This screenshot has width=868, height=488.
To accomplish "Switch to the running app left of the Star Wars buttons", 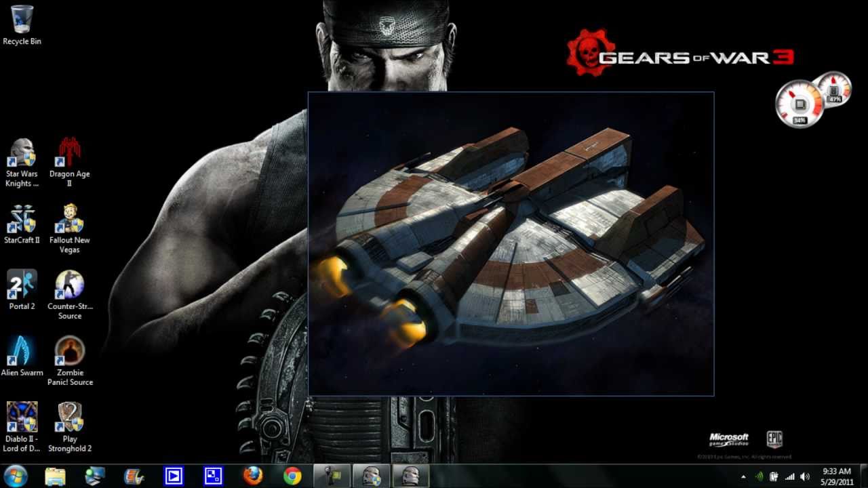I will click(x=332, y=476).
